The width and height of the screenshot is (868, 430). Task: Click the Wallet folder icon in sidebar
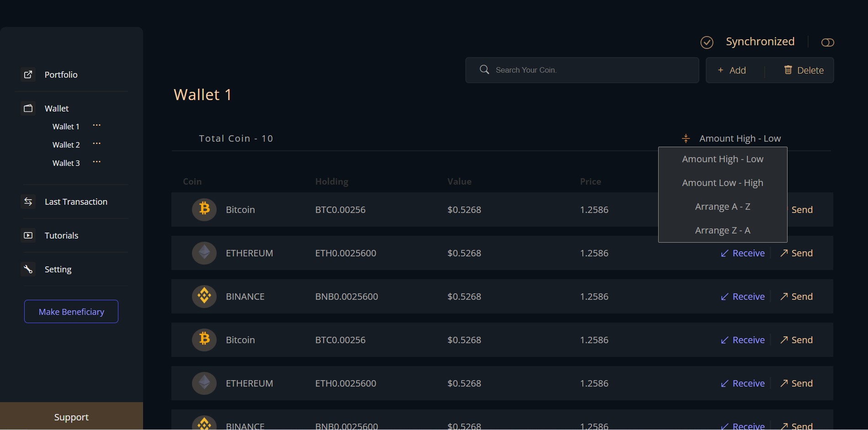pos(28,108)
